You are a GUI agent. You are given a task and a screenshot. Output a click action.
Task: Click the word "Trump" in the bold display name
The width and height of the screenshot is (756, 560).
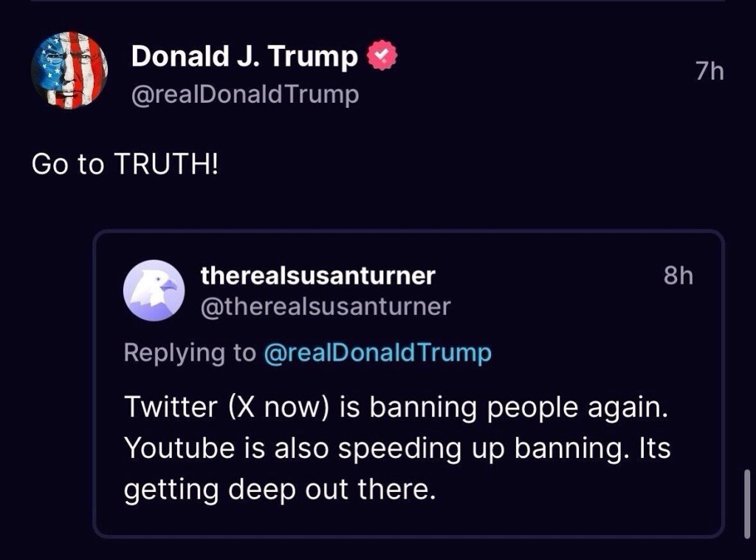point(322,57)
